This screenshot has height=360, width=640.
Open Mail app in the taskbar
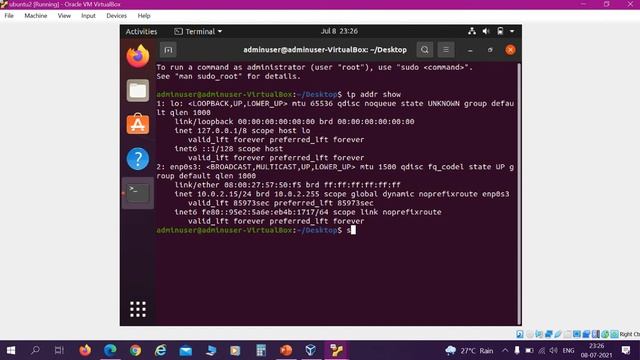tap(186, 350)
